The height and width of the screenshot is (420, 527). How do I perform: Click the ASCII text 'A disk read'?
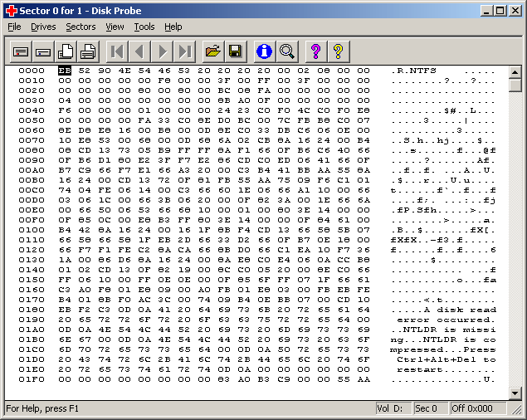(460, 310)
